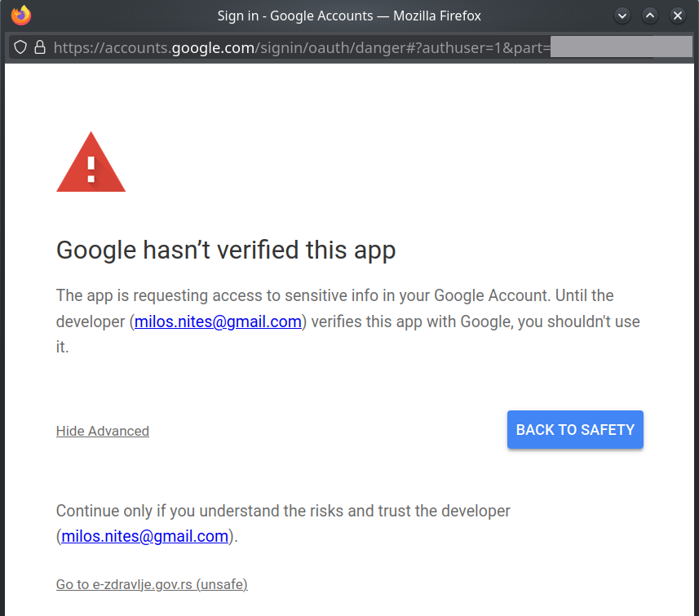699x616 pixels.
Task: Collapse details via Hide Advanced
Action: pyautogui.click(x=103, y=431)
